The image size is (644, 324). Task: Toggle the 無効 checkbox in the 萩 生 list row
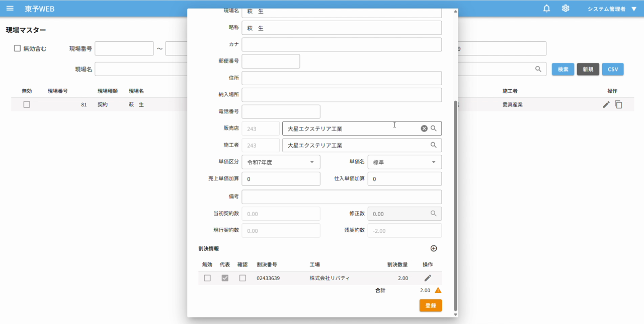(27, 105)
